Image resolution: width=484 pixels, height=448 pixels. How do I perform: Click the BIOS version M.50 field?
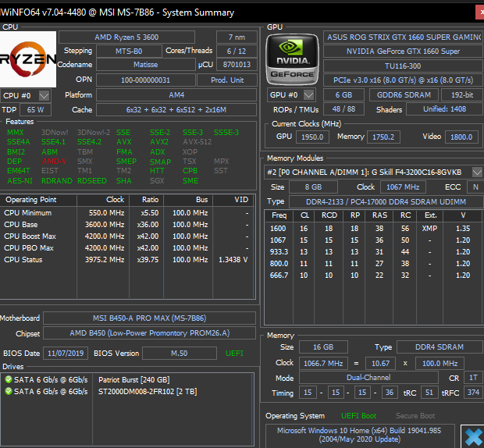click(x=180, y=354)
